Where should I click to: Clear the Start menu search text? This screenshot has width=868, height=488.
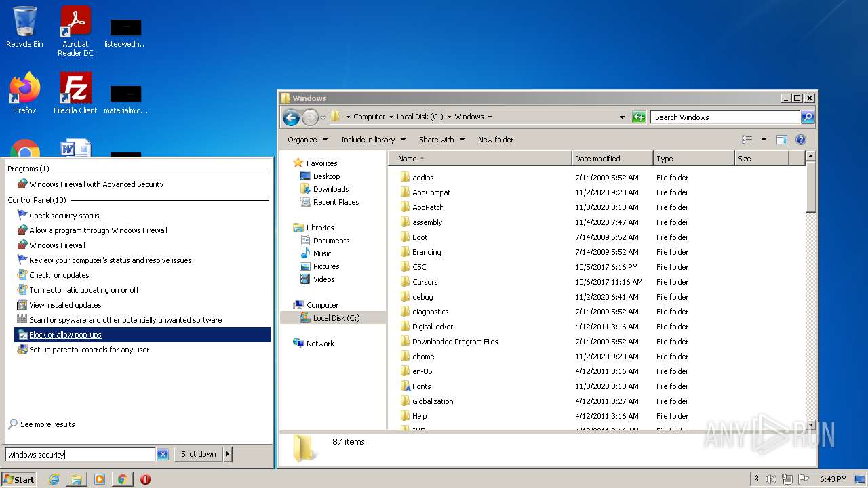(163, 455)
